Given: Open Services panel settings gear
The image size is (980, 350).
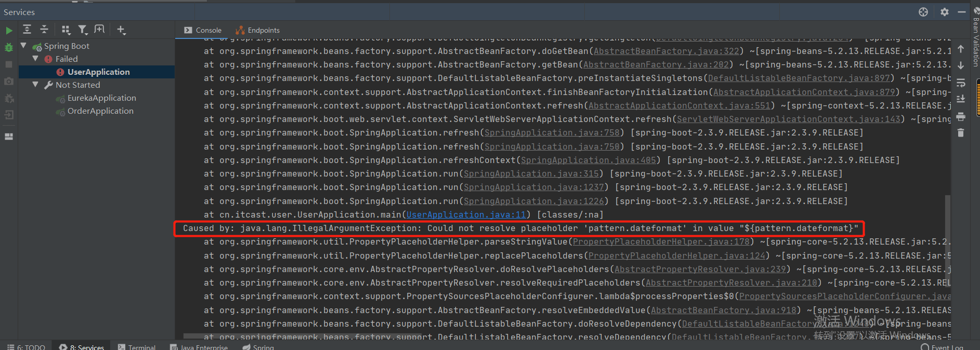Looking at the screenshot, I should pyautogui.click(x=945, y=12).
